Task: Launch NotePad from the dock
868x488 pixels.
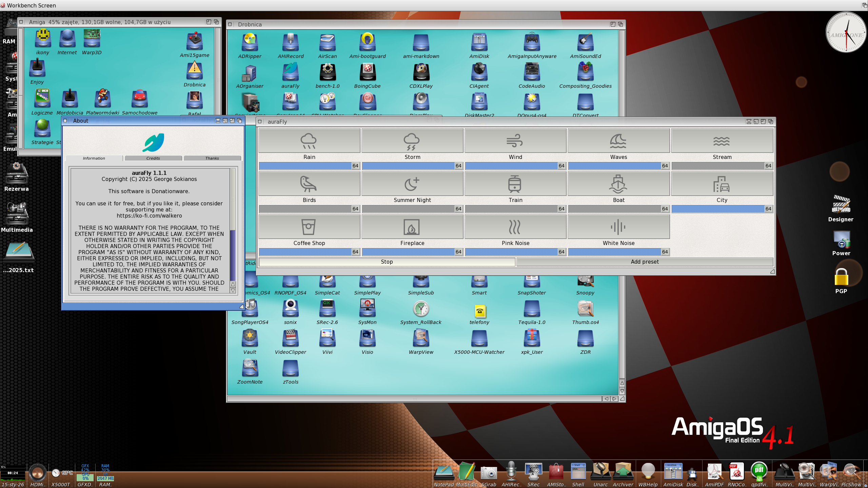Action: pos(443,472)
